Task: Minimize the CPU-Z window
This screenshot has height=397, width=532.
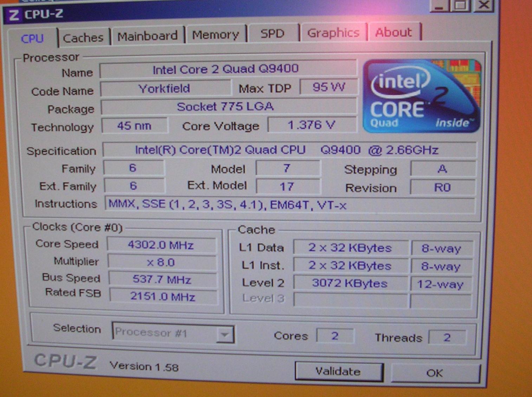Action: pos(439,5)
